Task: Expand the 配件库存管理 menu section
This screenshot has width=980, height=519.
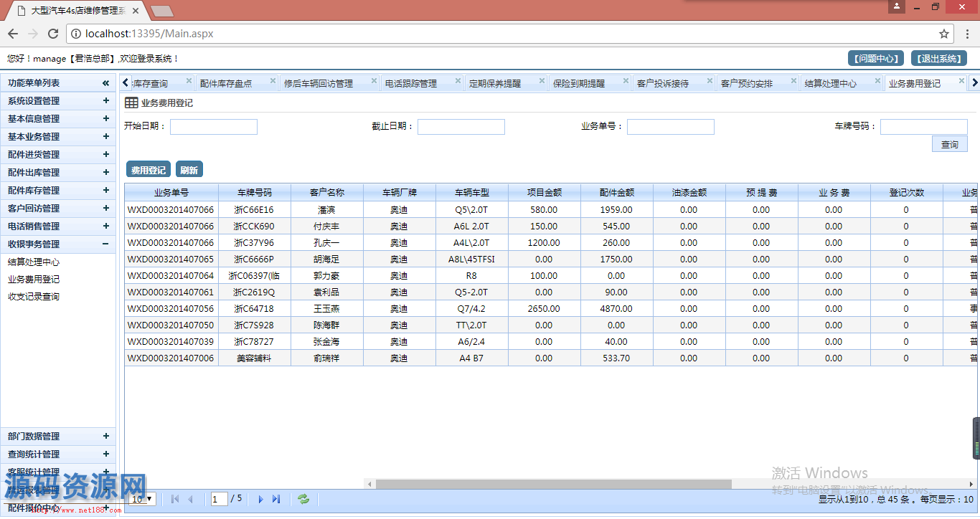Action: pyautogui.click(x=105, y=191)
